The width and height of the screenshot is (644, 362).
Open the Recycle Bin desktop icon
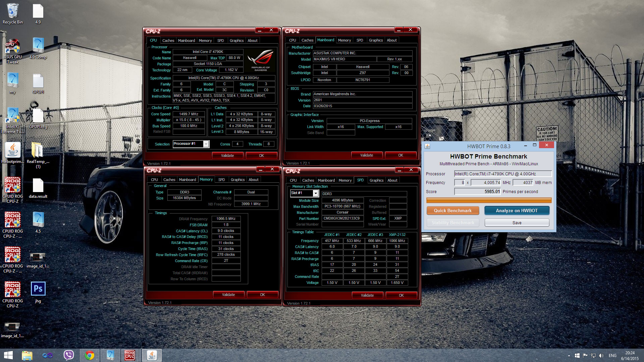coord(13,14)
